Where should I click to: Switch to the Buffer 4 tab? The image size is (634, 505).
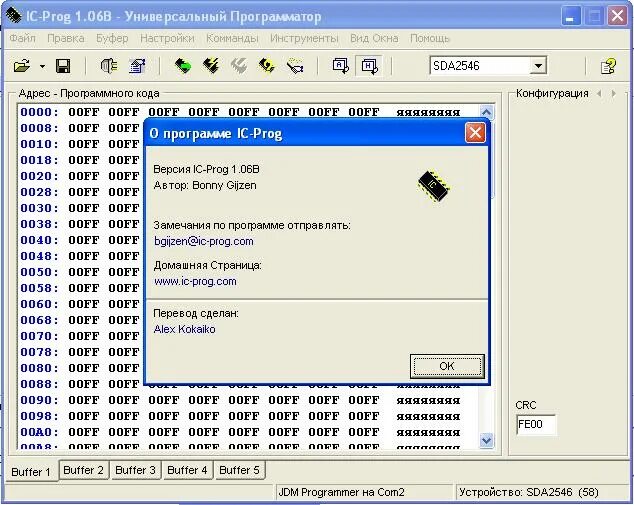point(187,470)
